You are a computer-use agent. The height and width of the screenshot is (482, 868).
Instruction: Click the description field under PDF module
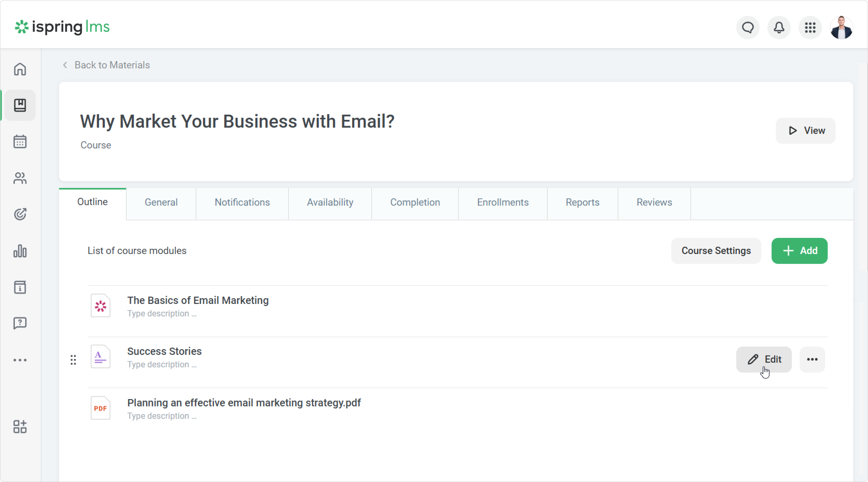[x=162, y=416]
